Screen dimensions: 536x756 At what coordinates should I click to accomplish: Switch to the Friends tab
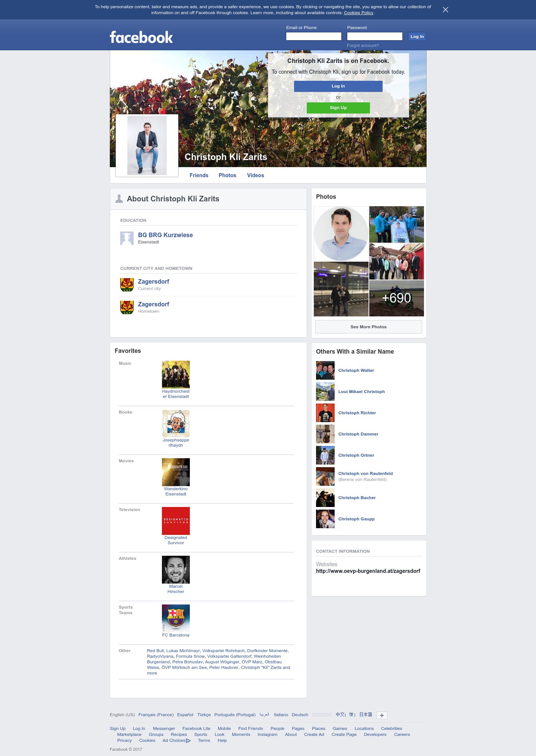click(199, 175)
